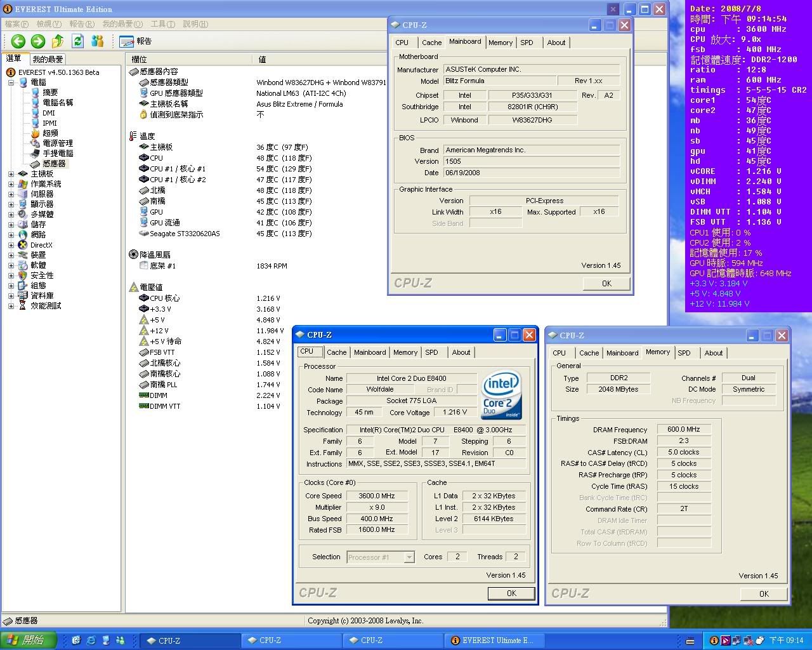This screenshot has width=812, height=650.
Task: Click the Seagate ST3320620AS temperature row
Action: tap(225, 234)
